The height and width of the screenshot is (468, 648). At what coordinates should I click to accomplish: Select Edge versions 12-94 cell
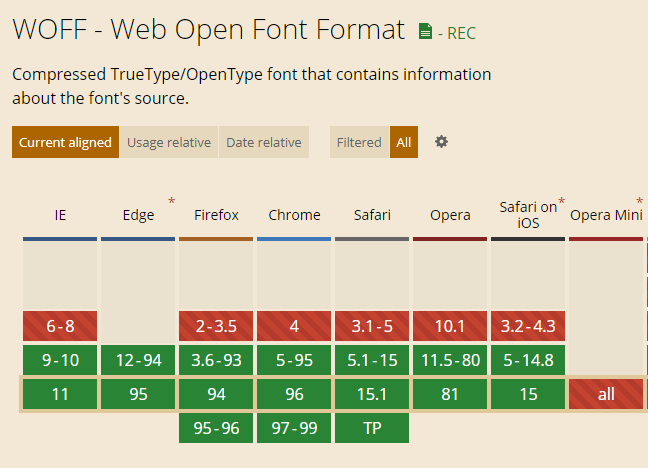138,360
